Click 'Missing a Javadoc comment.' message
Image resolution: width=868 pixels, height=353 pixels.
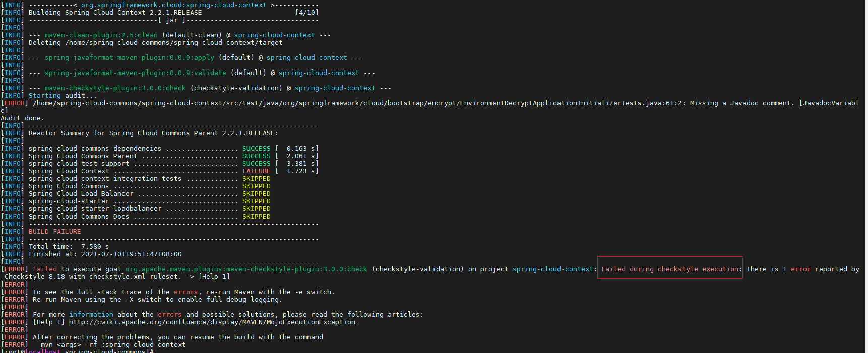(x=742, y=103)
